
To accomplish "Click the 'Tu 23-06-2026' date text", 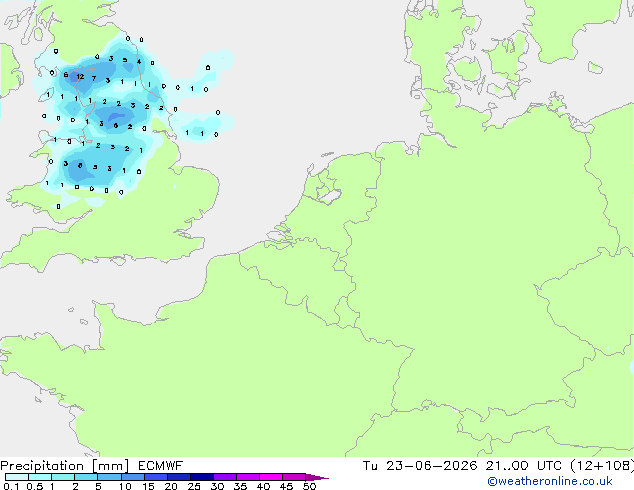I will pos(420,466).
